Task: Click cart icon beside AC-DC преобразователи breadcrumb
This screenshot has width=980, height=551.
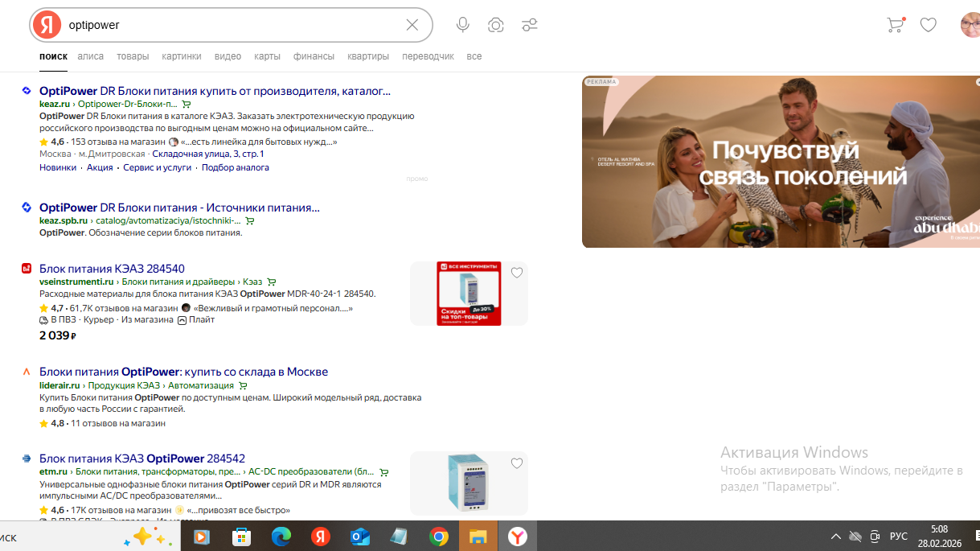Action: (384, 472)
